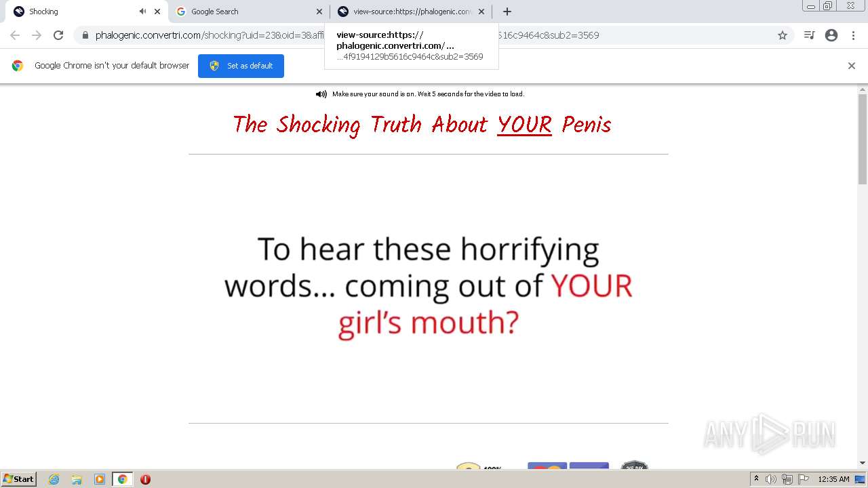This screenshot has width=868, height=488.
Task: Launch Internet Explorer from taskbar
Action: click(54, 479)
